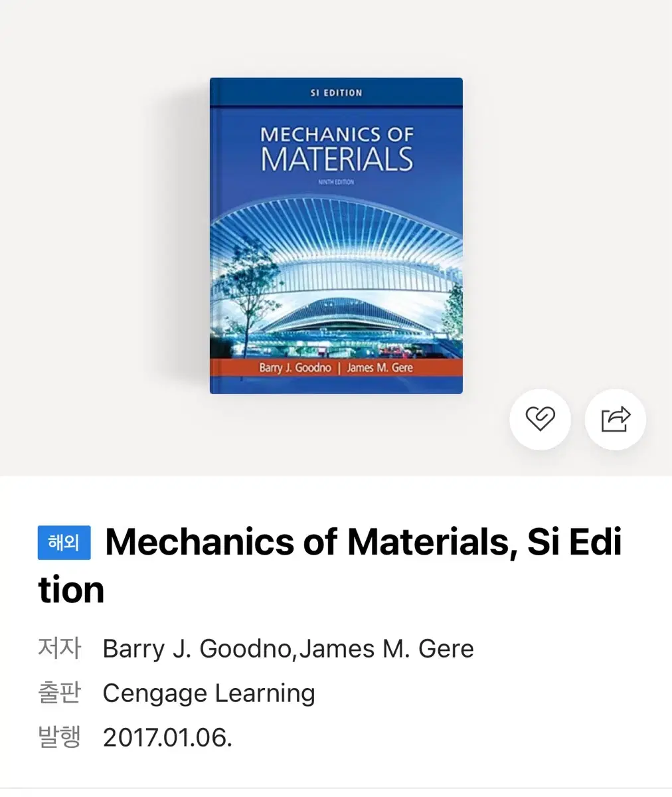The height and width of the screenshot is (797, 672).
Task: Tap the orange author strip on cover
Action: (336, 367)
